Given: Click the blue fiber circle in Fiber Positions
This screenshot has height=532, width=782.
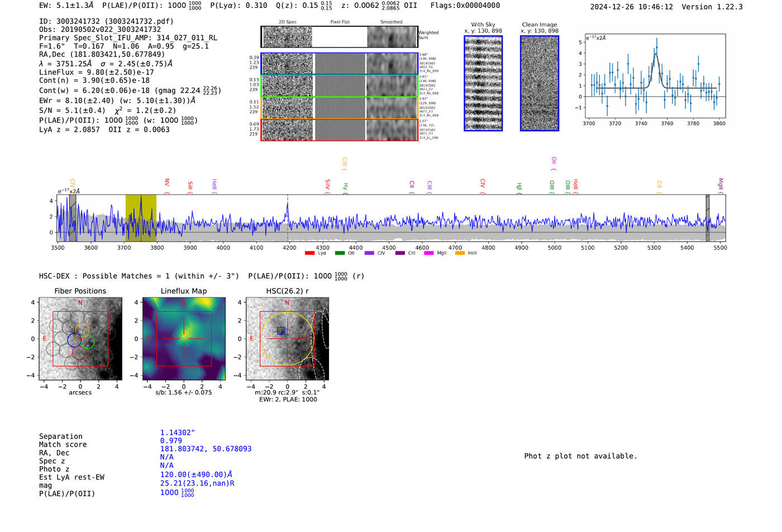Looking at the screenshot, I should tap(74, 340).
